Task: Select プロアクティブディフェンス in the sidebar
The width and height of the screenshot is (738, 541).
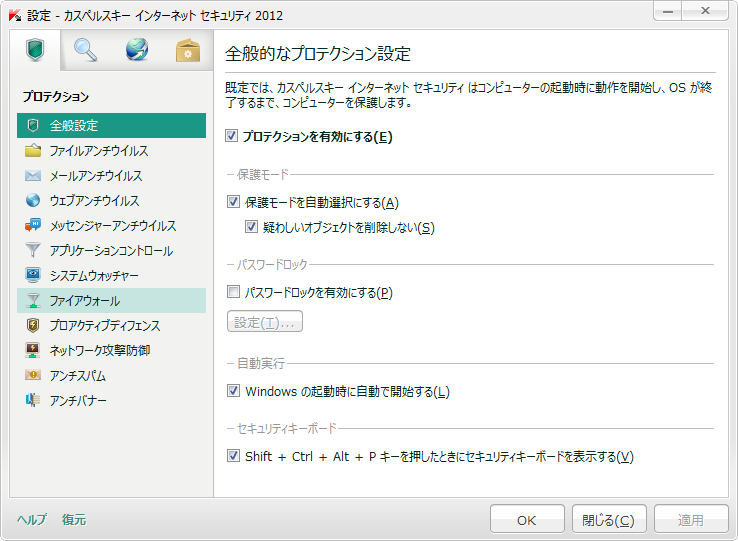Action: (104, 326)
